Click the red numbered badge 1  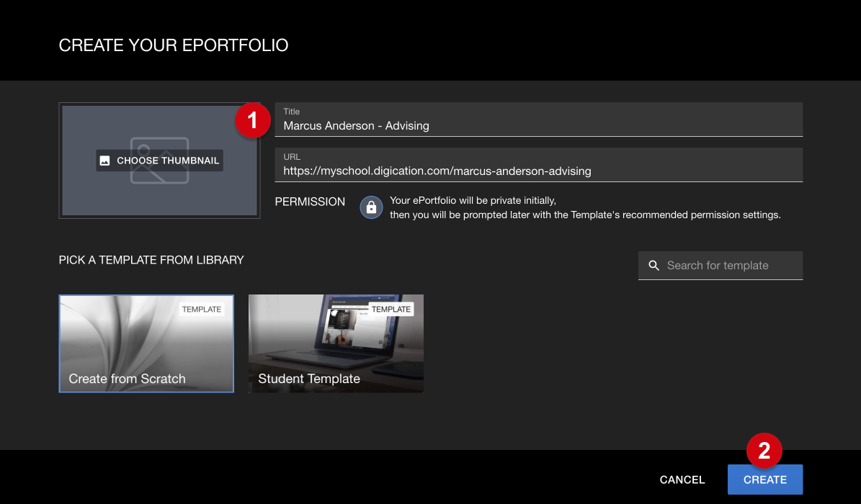[x=253, y=120]
